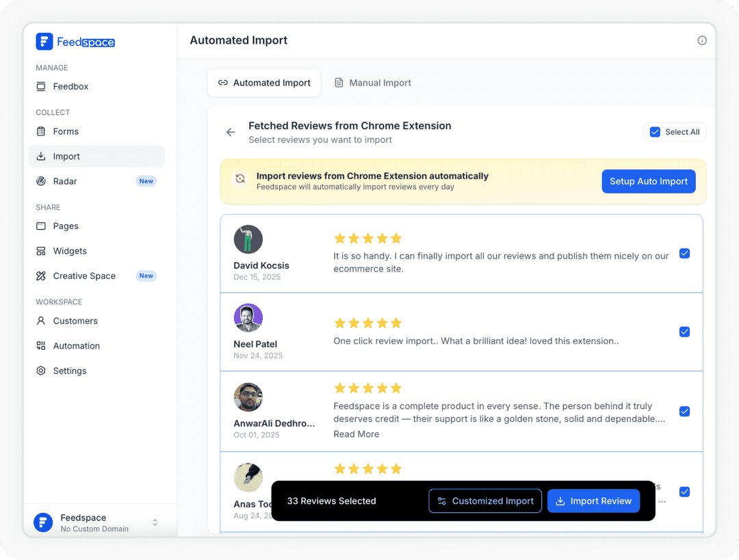739x560 pixels.
Task: Open Pages in the sidebar
Action: click(x=96, y=226)
